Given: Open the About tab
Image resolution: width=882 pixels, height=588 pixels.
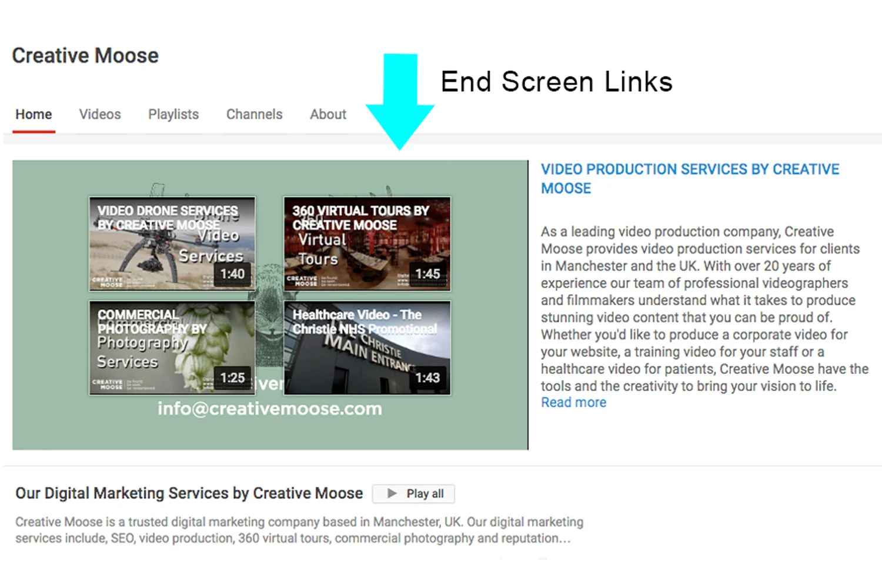Looking at the screenshot, I should 328,114.
